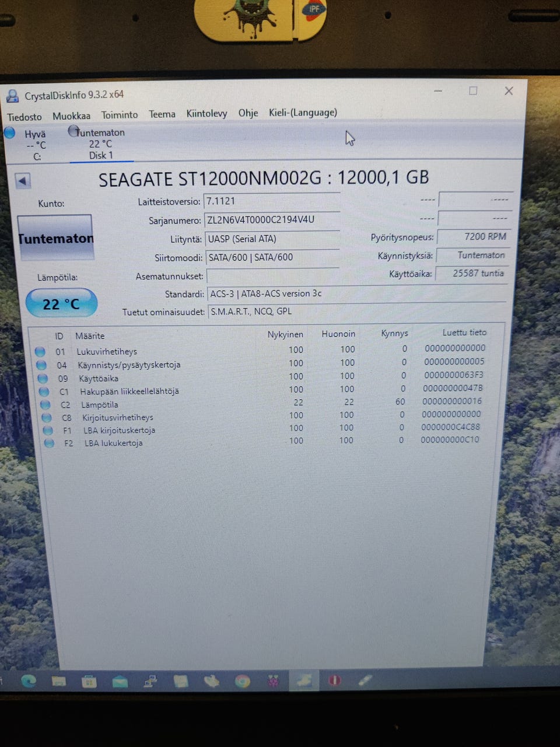
Task: Click the blue status circle for drive C:
Action: pos(9,132)
